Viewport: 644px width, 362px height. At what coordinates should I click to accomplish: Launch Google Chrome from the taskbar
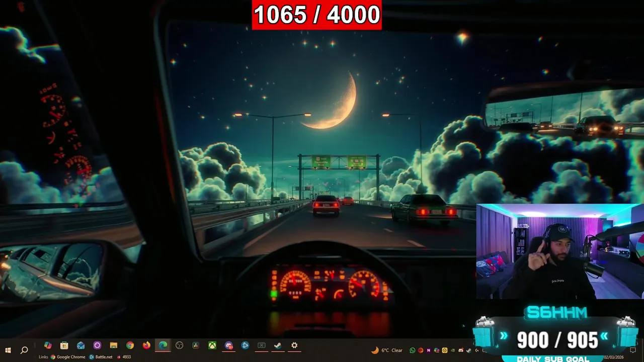point(130,345)
